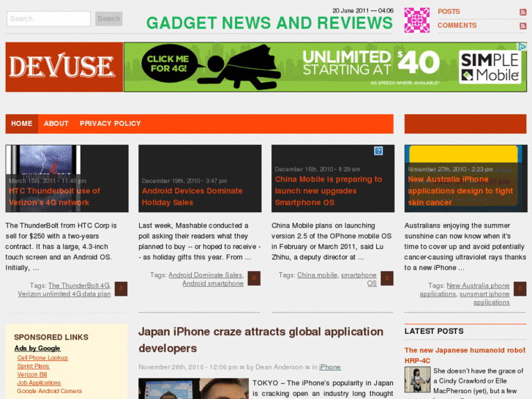Open the Home menu item
Image resolution: width=532 pixels, height=399 pixels.
pos(22,124)
